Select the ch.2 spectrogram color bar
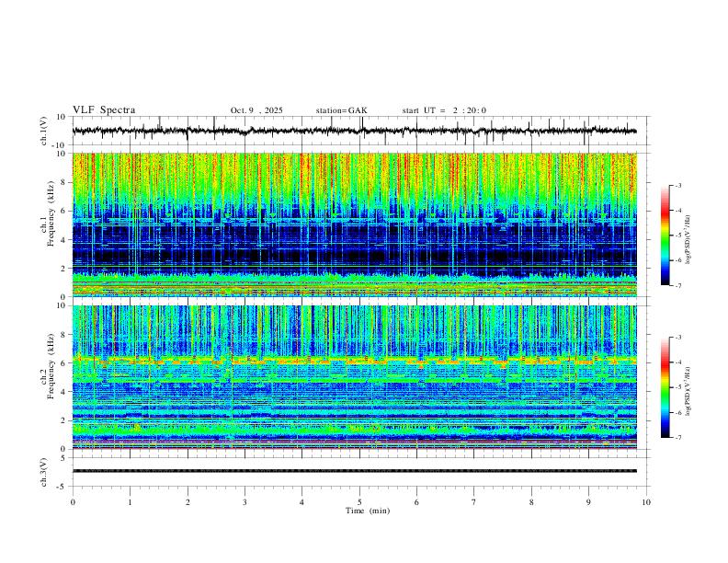This screenshot has width=728, height=563. tap(665, 387)
